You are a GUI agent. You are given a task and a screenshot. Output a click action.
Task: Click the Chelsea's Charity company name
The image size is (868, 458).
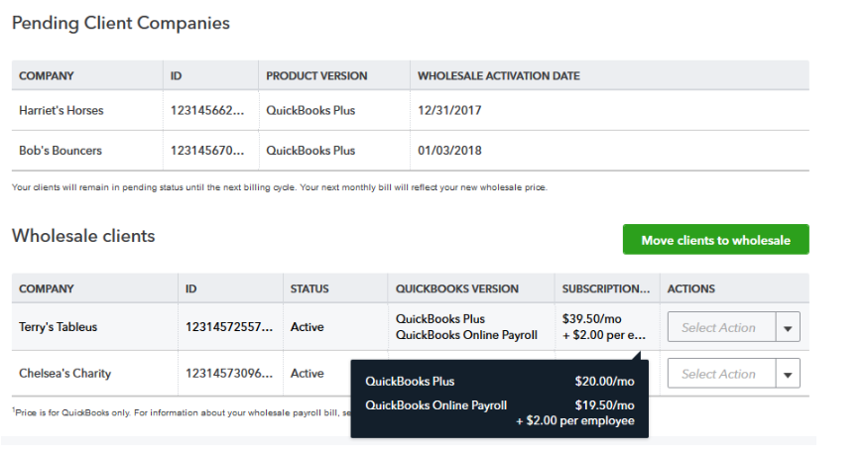click(x=65, y=374)
